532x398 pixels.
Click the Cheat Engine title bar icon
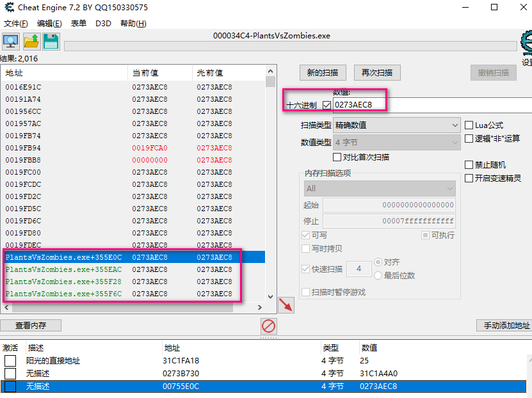[x=10, y=7]
